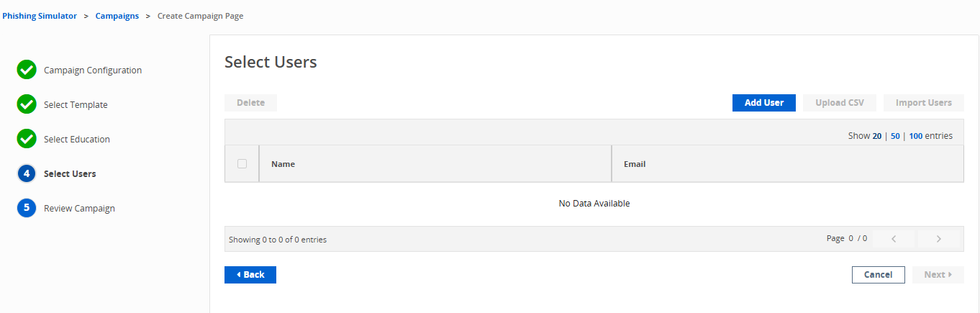
Task: Click the Upload CSV button
Action: coord(840,103)
